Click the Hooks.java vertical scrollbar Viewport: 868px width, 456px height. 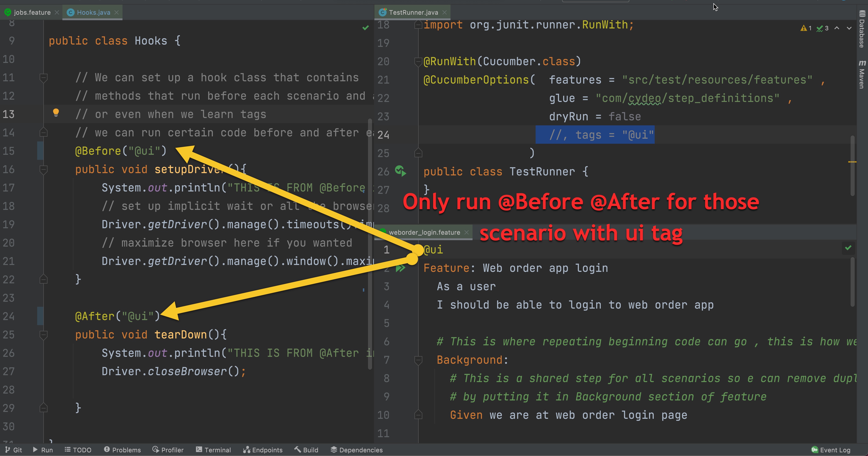[x=370, y=244]
